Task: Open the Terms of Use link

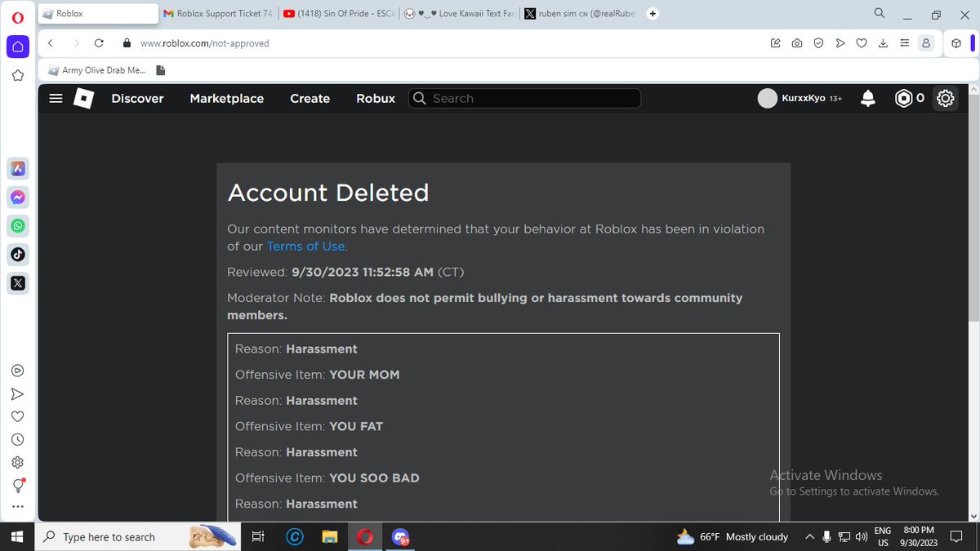Action: pos(305,247)
